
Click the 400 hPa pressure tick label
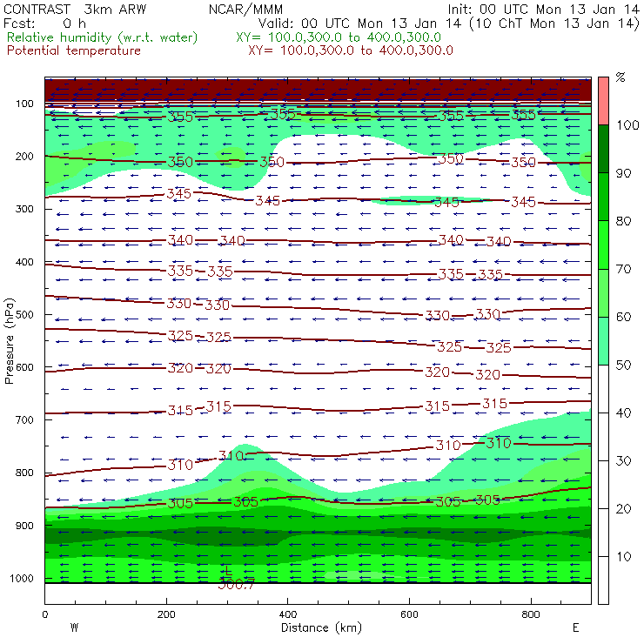click(24, 262)
